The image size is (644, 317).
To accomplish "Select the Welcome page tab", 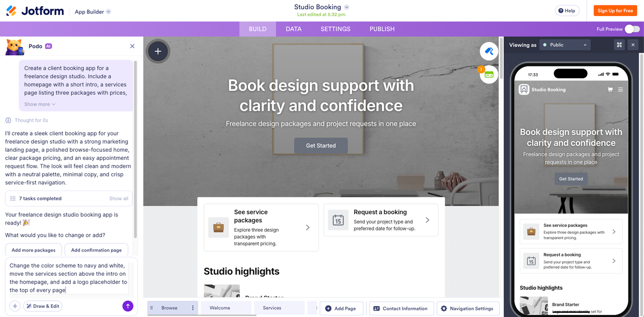I will pyautogui.click(x=226, y=308).
